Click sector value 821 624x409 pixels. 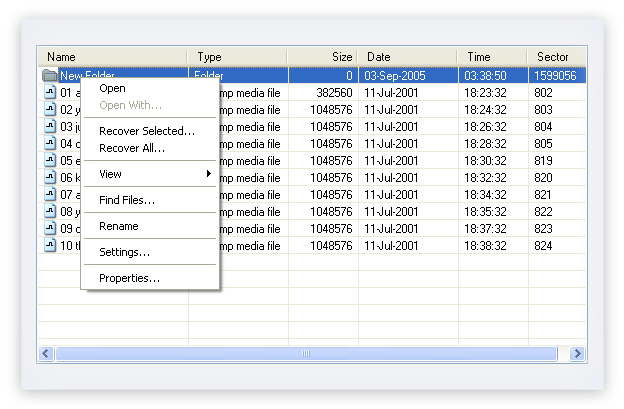(x=543, y=195)
